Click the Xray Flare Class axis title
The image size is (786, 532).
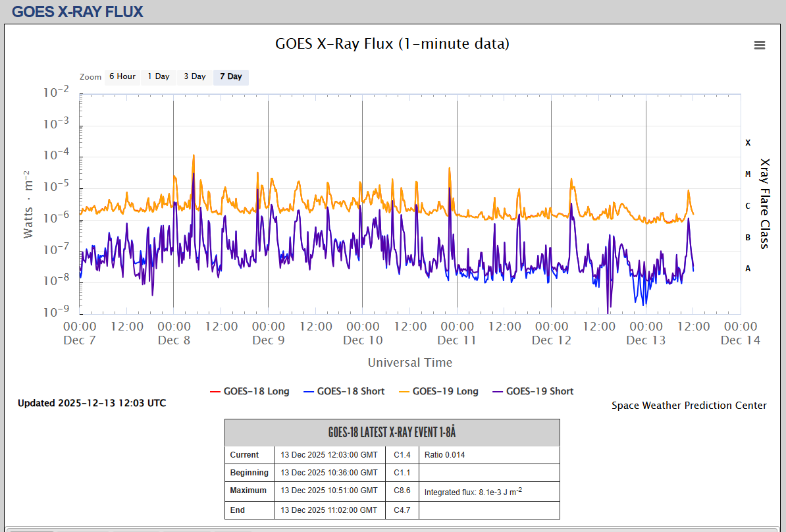764,203
